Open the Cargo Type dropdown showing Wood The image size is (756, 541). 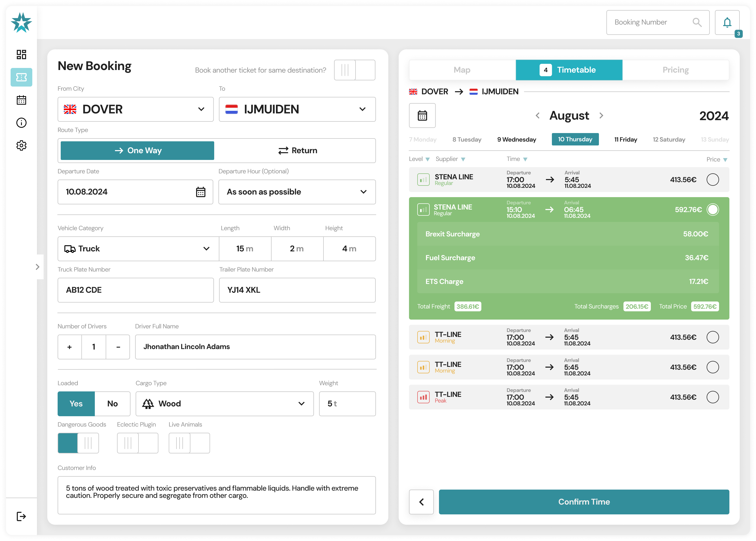[x=302, y=403]
